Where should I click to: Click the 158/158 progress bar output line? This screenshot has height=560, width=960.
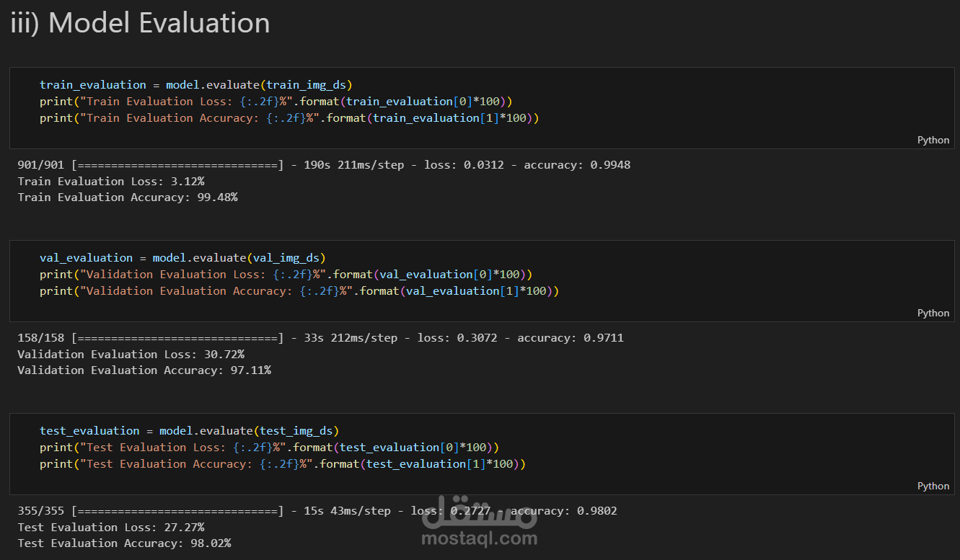[320, 338]
